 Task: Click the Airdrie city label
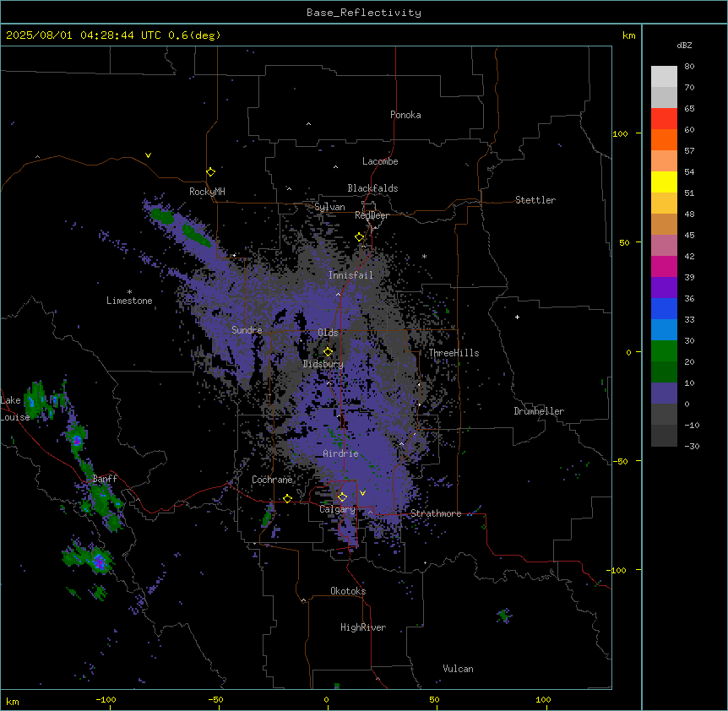(341, 453)
